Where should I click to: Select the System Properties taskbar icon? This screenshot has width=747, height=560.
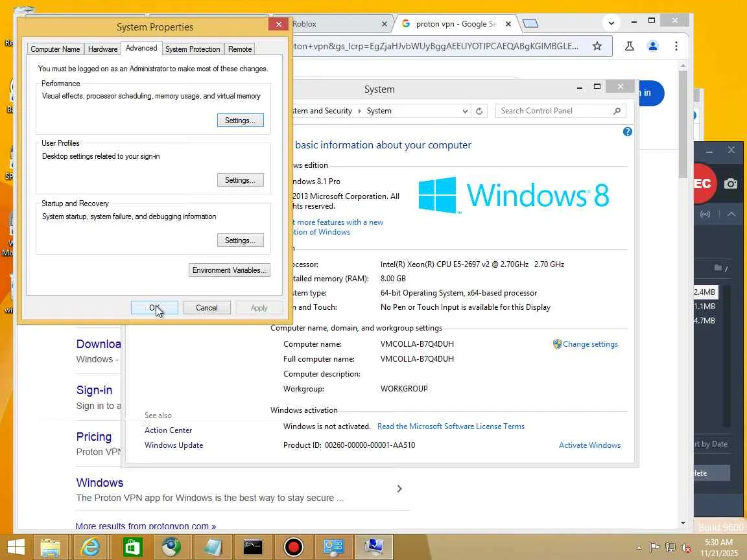374,547
